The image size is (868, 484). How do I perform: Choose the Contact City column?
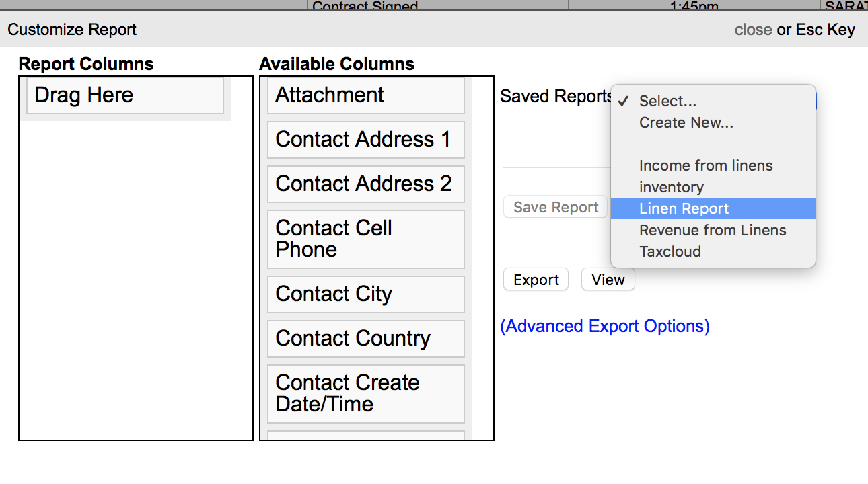pyautogui.click(x=365, y=294)
